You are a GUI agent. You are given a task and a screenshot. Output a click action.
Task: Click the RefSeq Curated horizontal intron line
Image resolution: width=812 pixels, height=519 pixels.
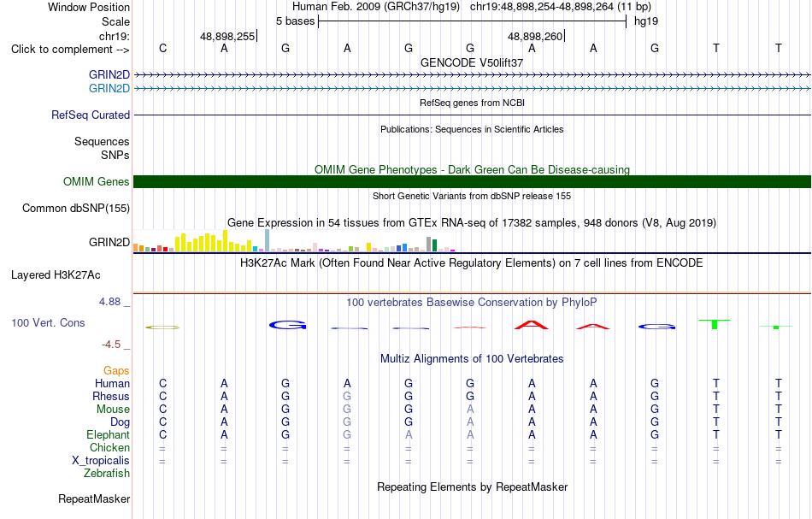pyautogui.click(x=472, y=115)
